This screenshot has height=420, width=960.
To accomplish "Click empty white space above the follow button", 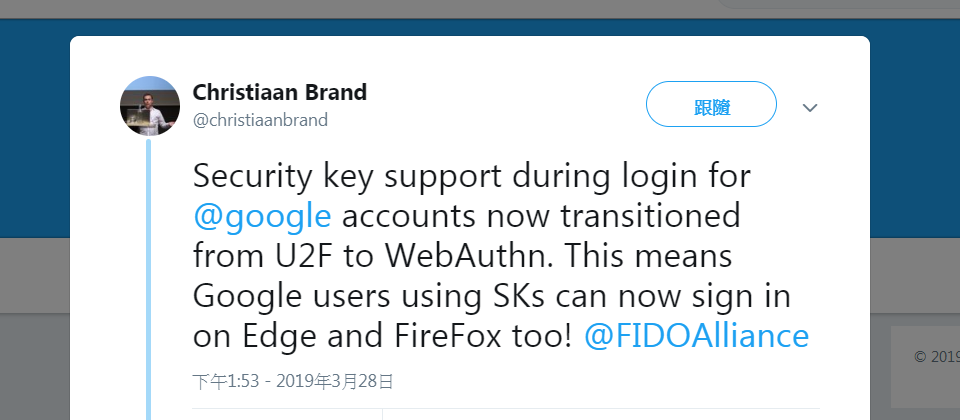I will 711,59.
